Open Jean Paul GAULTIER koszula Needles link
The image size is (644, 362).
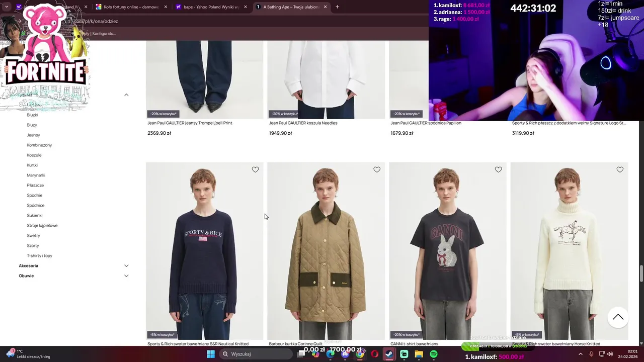point(303,123)
